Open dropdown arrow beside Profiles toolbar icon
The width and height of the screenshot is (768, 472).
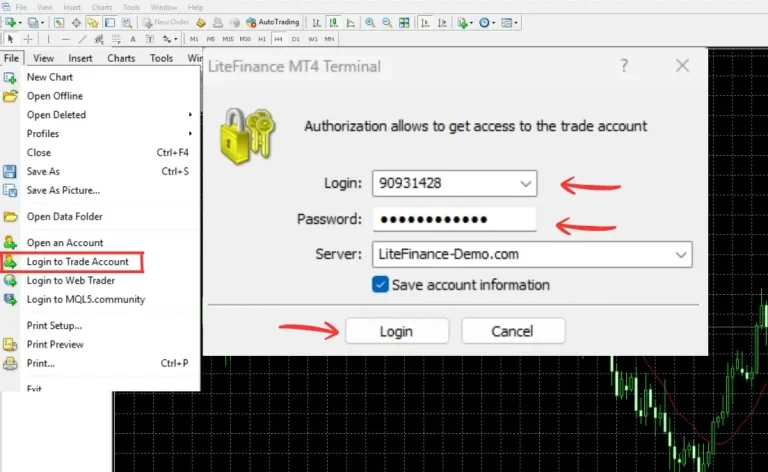click(43, 23)
